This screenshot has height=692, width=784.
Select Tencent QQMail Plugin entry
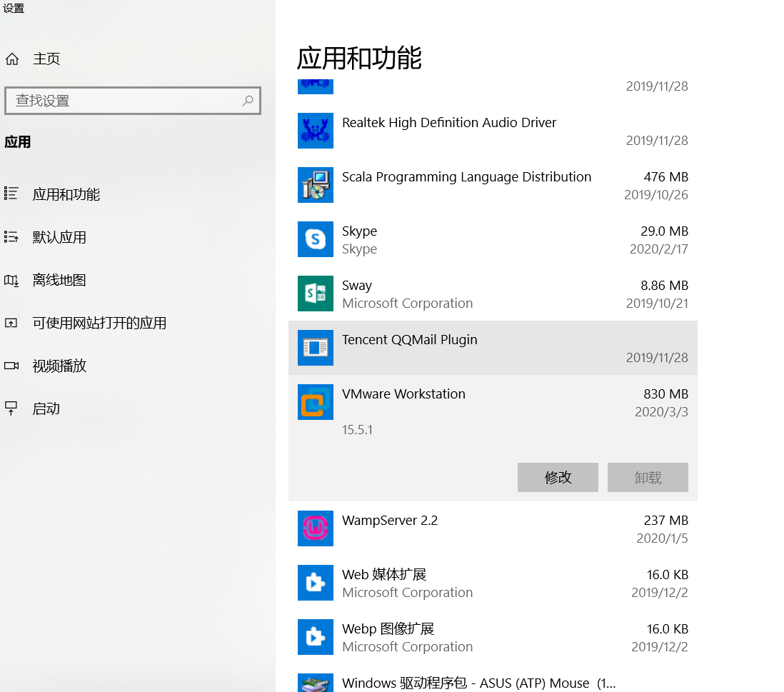point(493,348)
